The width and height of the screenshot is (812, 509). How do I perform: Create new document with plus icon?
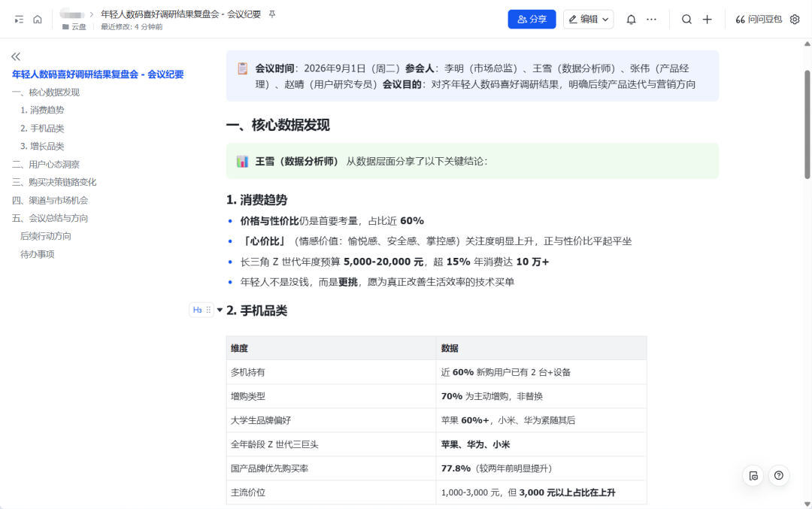point(707,19)
